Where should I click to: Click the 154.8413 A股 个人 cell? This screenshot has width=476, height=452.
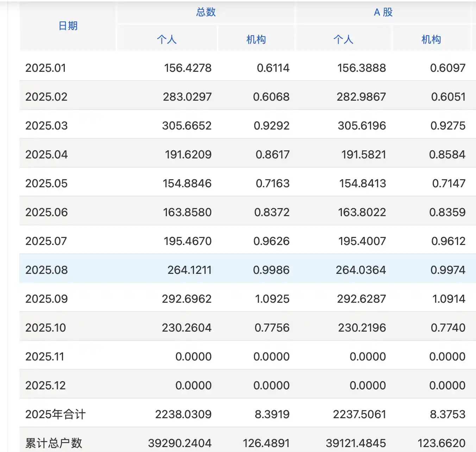click(362, 183)
